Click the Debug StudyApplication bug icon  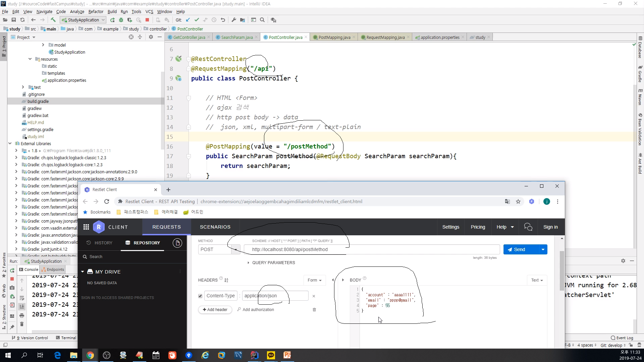tap(121, 20)
